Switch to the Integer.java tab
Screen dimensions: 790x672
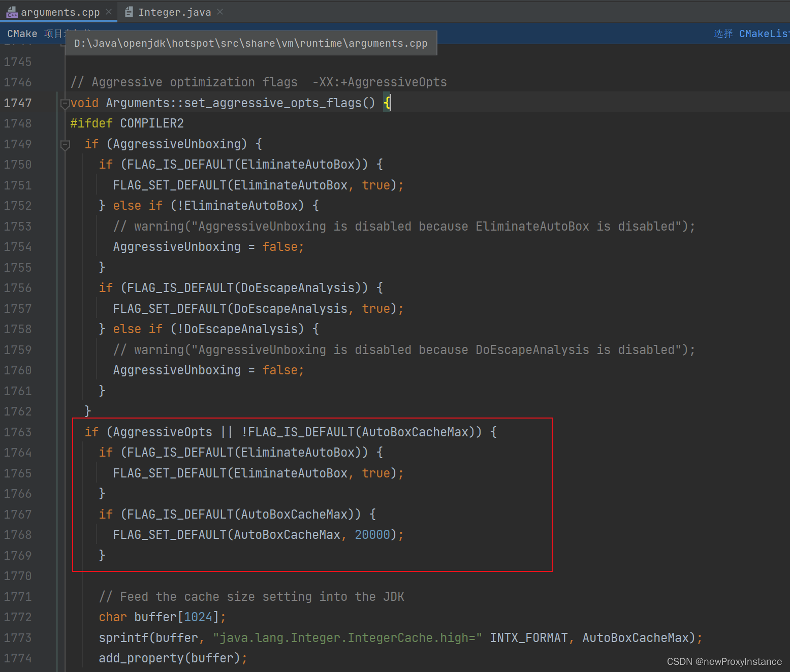(174, 12)
